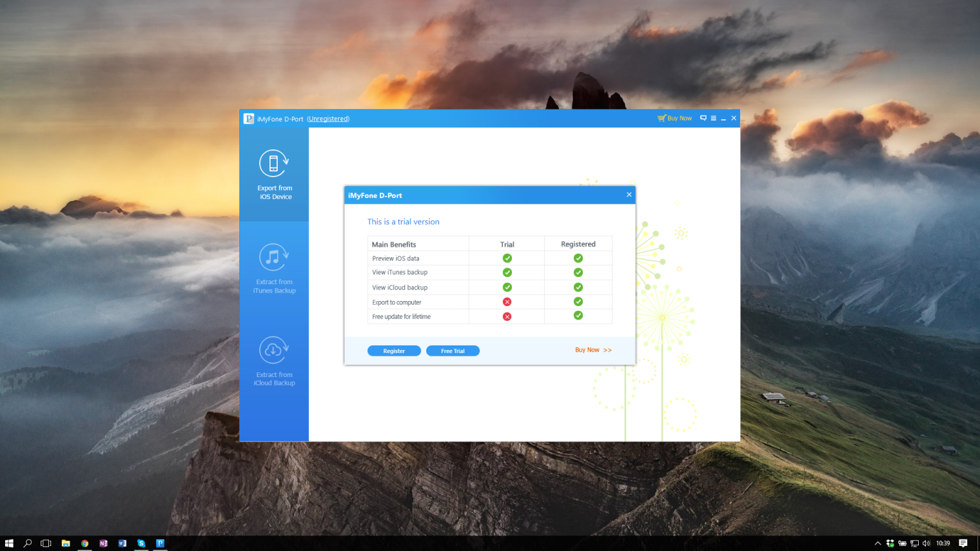Click the taskbar clock showing 10:39
The image size is (980, 551).
tap(943, 543)
